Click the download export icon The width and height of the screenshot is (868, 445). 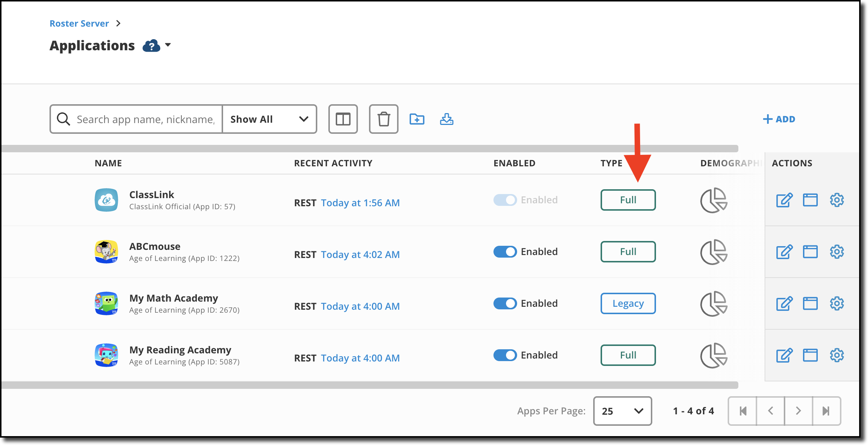click(447, 119)
